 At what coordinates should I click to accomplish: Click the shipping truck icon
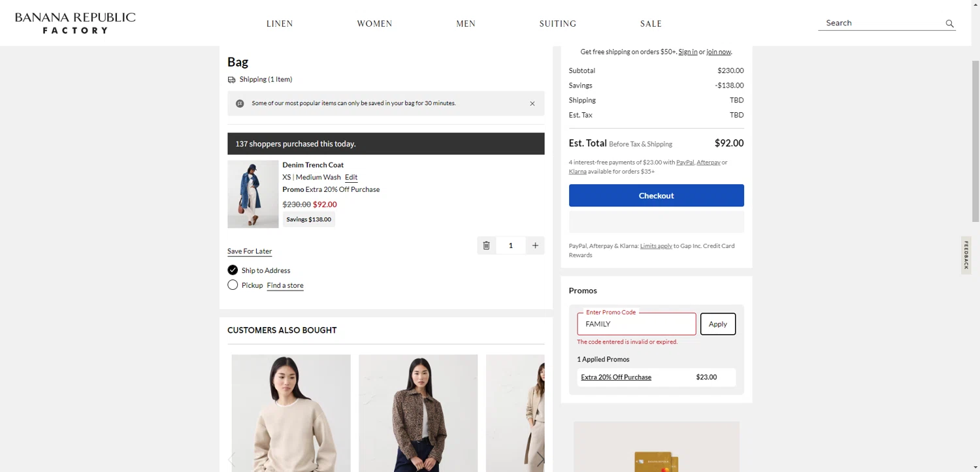tap(231, 80)
